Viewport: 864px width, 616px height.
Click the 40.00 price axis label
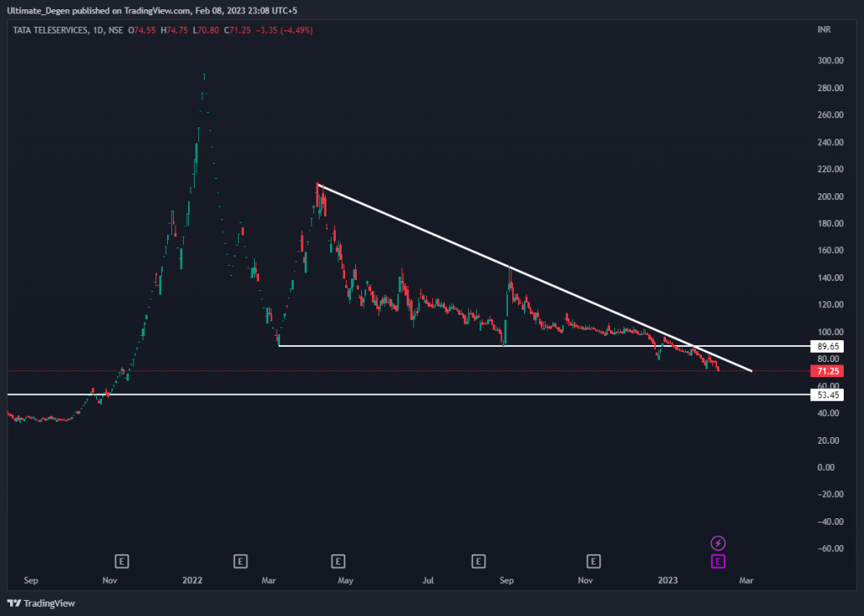[829, 413]
